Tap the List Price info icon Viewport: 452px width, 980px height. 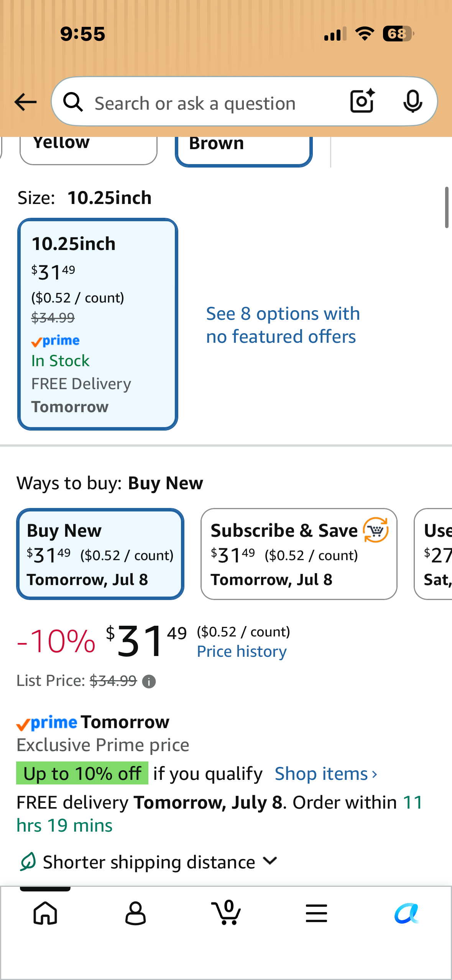pos(149,681)
